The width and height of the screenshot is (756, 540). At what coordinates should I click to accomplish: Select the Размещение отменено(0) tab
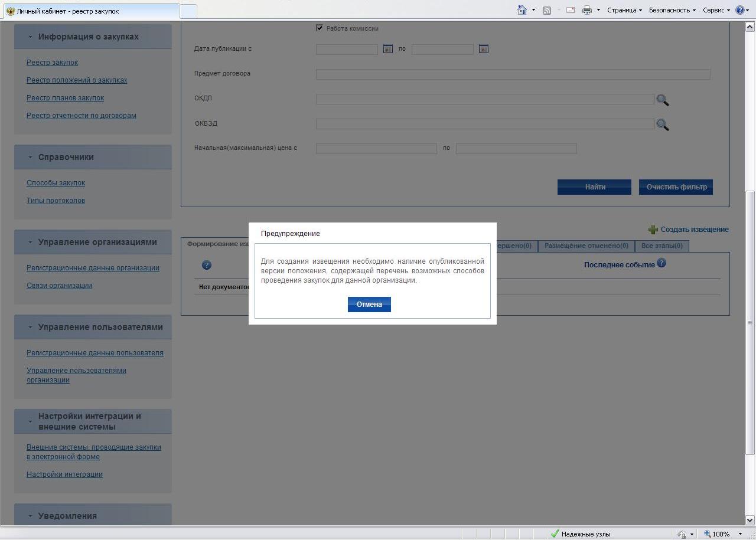pyautogui.click(x=586, y=246)
